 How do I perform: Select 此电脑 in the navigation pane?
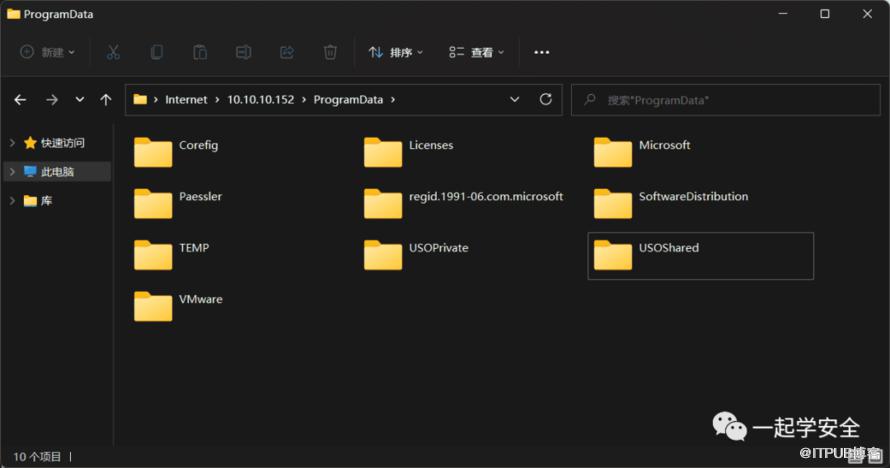[57, 172]
